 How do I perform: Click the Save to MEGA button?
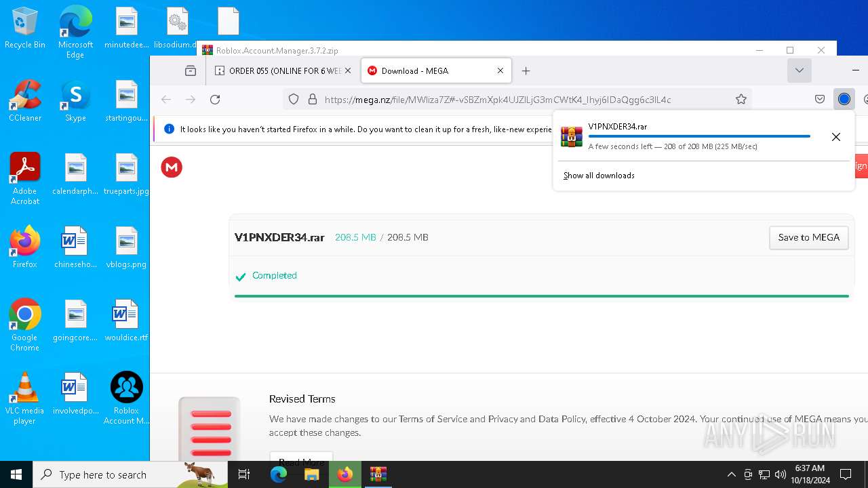808,237
